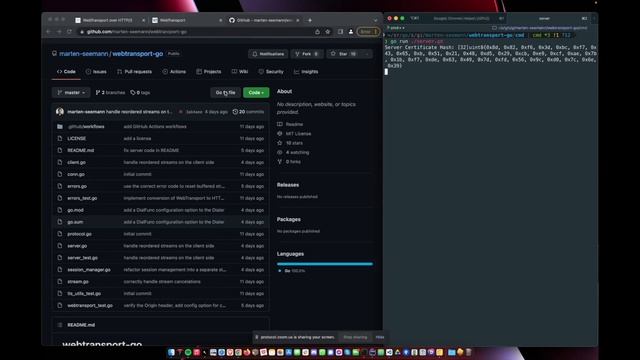
Task: Star the webtransport-go repository
Action: pos(344,54)
